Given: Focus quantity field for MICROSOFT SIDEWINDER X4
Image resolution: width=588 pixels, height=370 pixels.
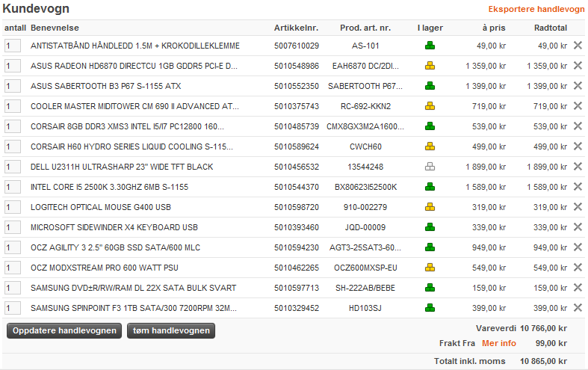Looking at the screenshot, I should click(x=13, y=227).
